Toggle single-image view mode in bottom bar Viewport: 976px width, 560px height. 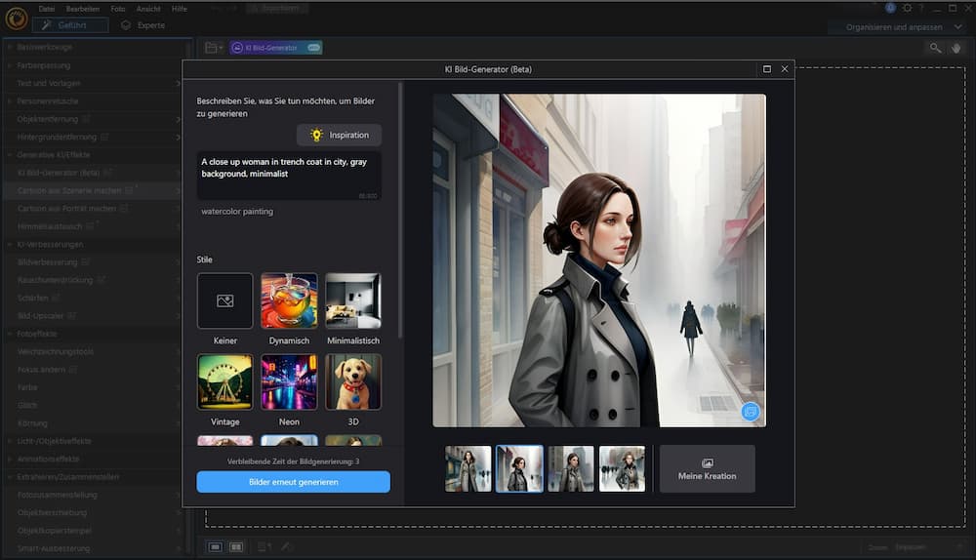215,547
